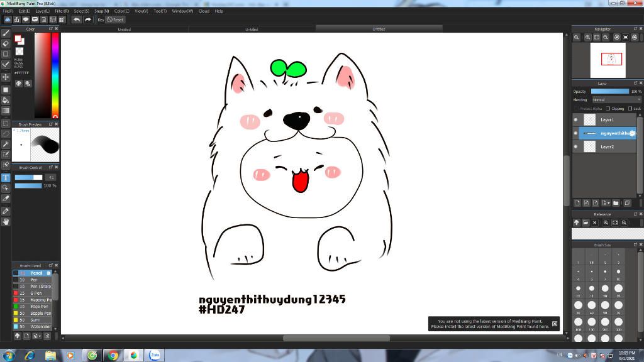
Task: Enable the Clipping checkbox
Action: [608, 108]
